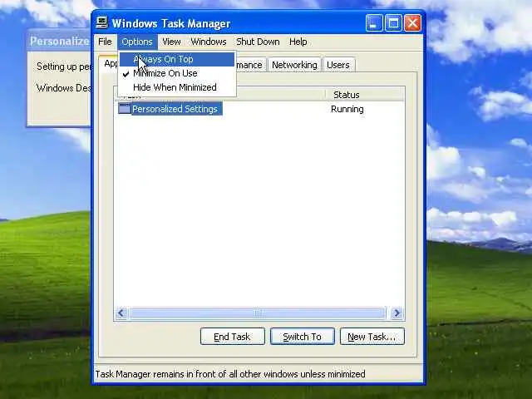Switch to the Networking tab

[294, 65]
